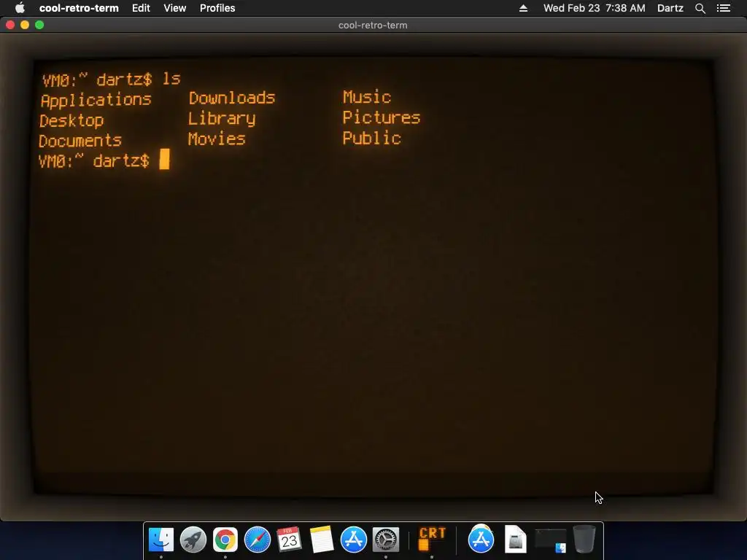747x560 pixels.
Task: Click the cool-retro-term window title
Action: coord(373,26)
